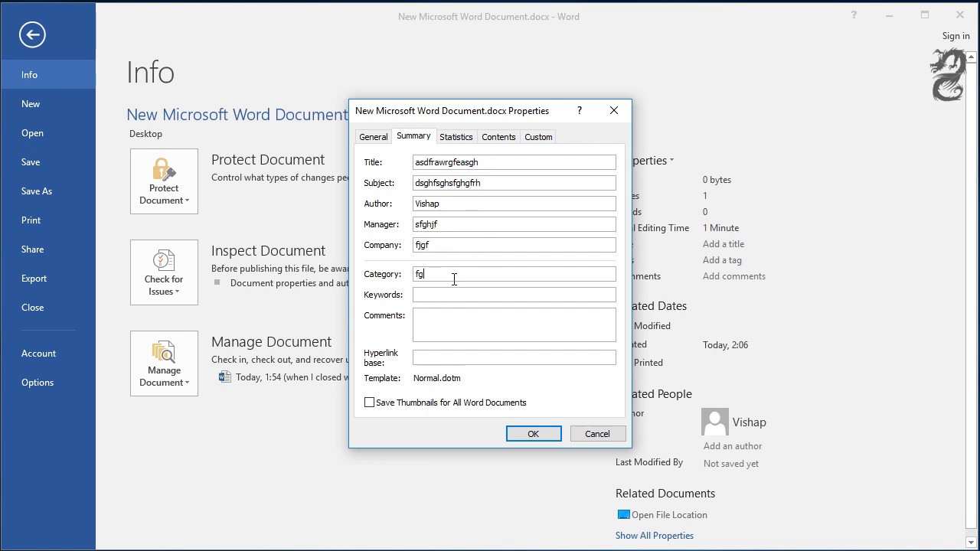980x551 pixels.
Task: Select Print in the backstage sidebar
Action: pyautogui.click(x=48, y=220)
